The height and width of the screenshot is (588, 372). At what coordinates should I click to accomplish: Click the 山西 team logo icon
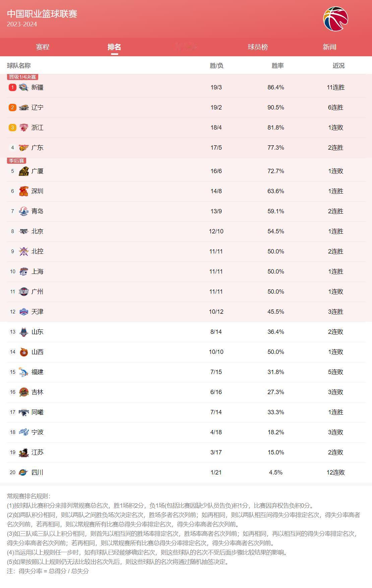[23, 352]
